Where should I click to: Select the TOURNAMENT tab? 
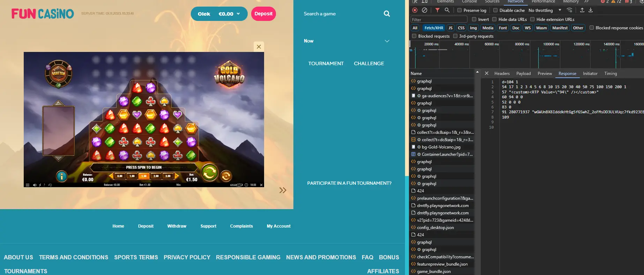coord(326,63)
